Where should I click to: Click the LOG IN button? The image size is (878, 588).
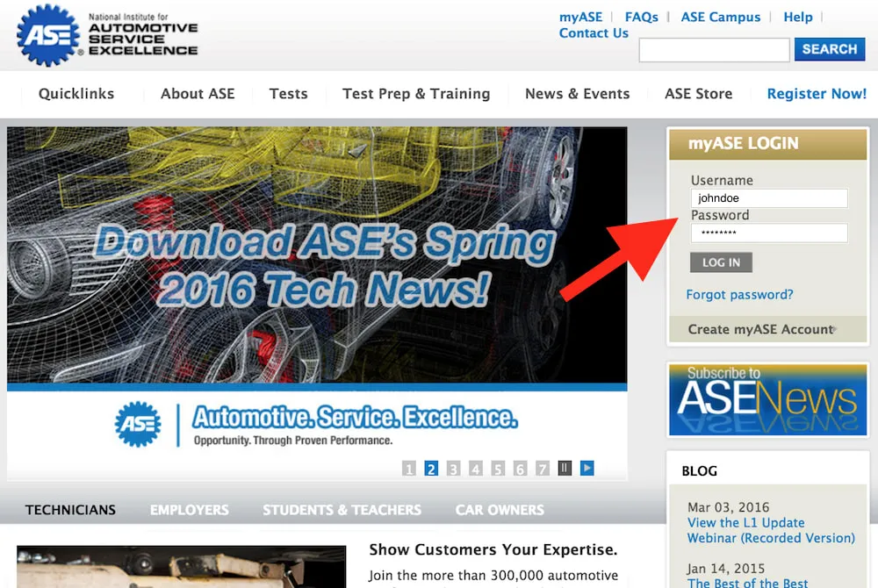tap(721, 262)
